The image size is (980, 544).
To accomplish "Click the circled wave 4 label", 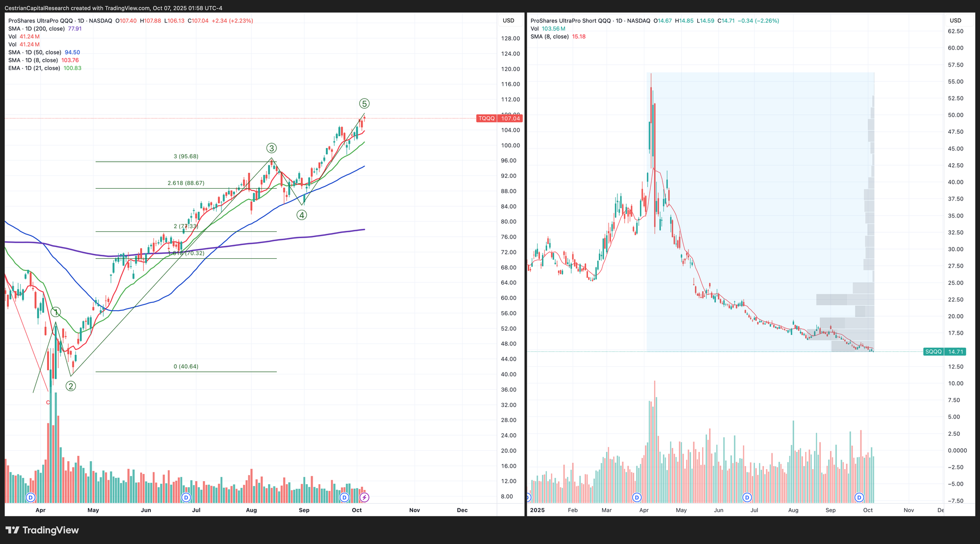I will 302,215.
